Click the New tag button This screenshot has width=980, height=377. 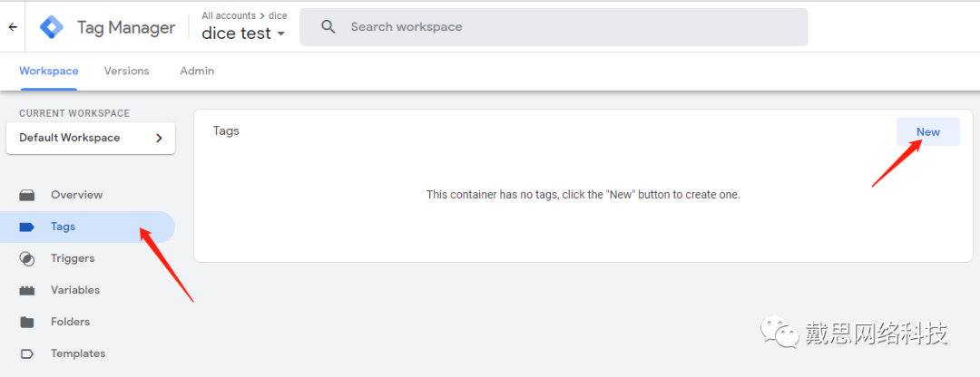pos(928,131)
